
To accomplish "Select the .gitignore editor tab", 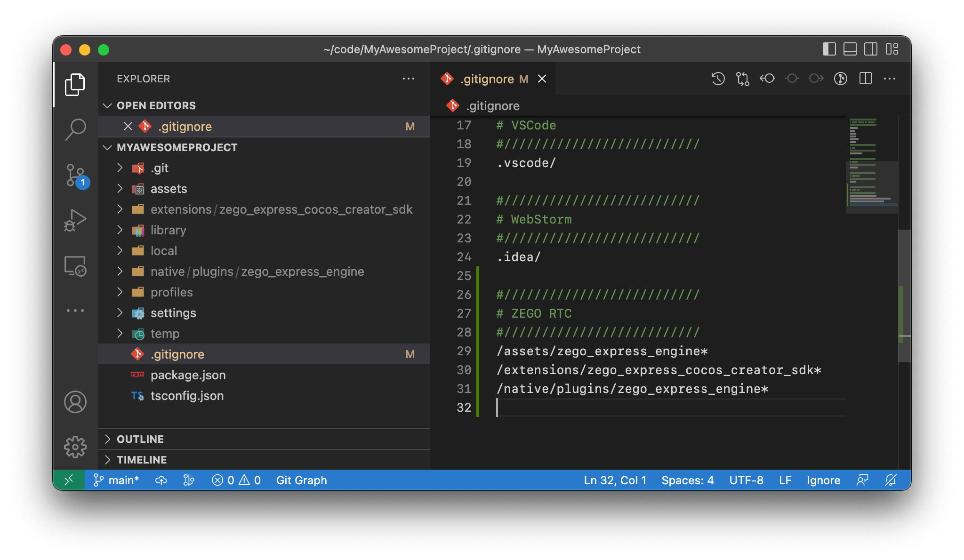I will [487, 79].
